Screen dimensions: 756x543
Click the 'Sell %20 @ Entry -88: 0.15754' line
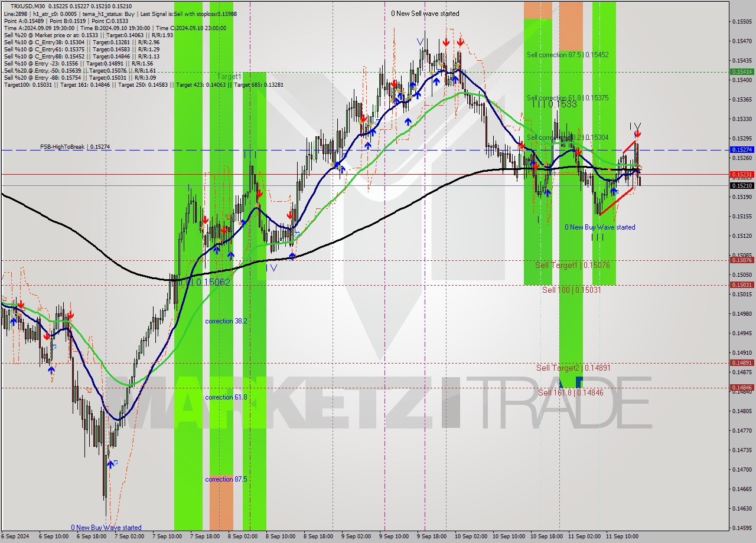coord(80,78)
